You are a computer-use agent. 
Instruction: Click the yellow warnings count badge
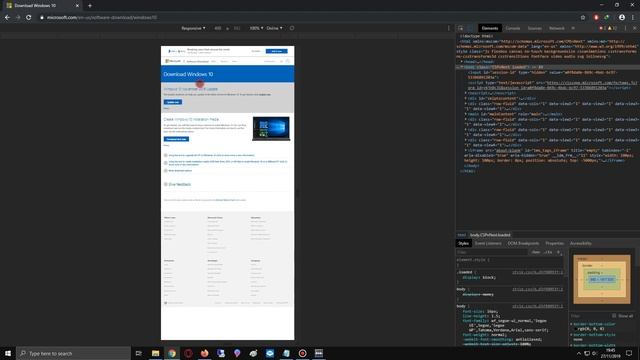(612, 28)
